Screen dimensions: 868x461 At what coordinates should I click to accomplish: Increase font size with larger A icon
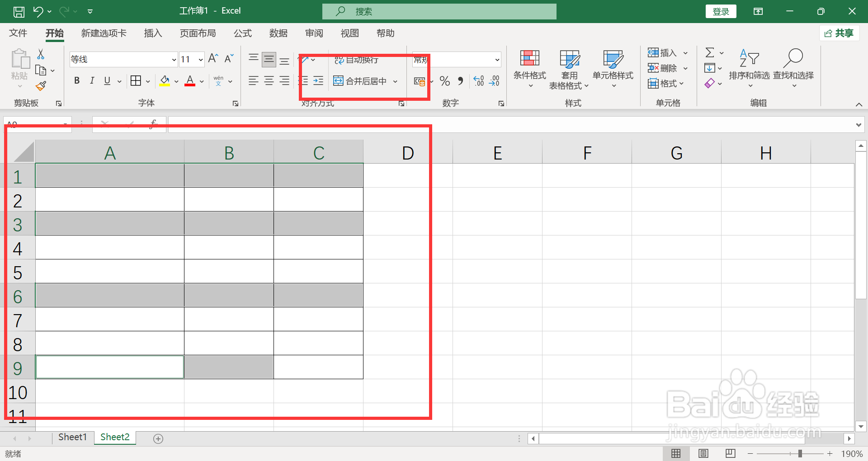click(x=213, y=59)
